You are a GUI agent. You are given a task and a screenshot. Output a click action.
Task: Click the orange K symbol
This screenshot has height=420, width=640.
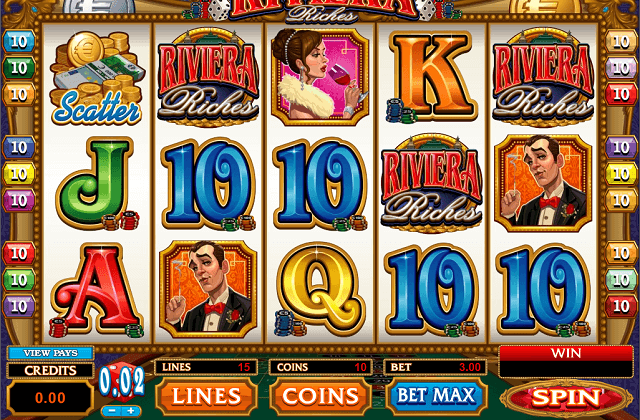[430, 77]
